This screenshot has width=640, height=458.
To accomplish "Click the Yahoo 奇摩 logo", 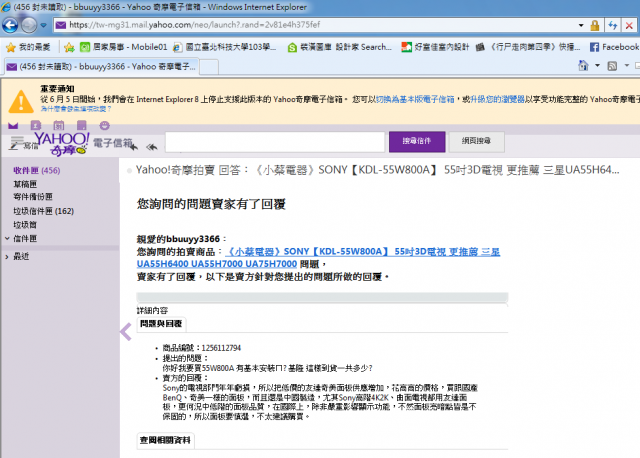I will click(62, 145).
